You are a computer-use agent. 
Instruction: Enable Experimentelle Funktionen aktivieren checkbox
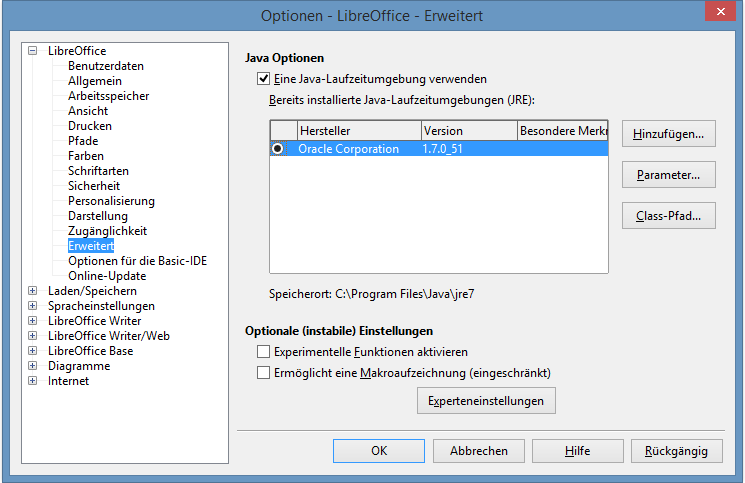pos(263,351)
